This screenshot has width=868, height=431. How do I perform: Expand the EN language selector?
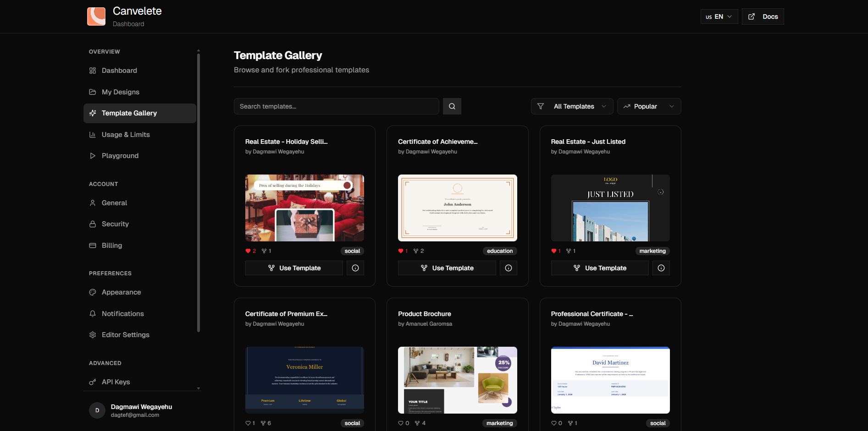719,16
